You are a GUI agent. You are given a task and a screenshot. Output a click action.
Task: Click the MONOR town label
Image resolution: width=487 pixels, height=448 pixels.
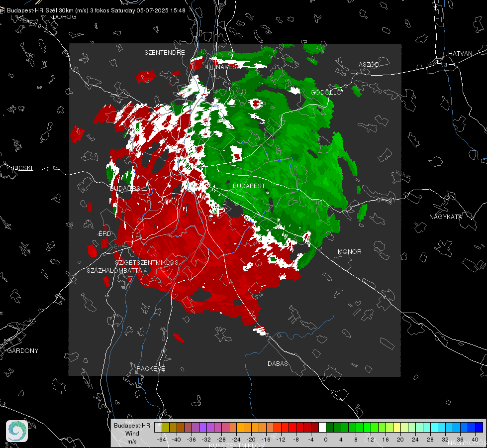[349, 251]
